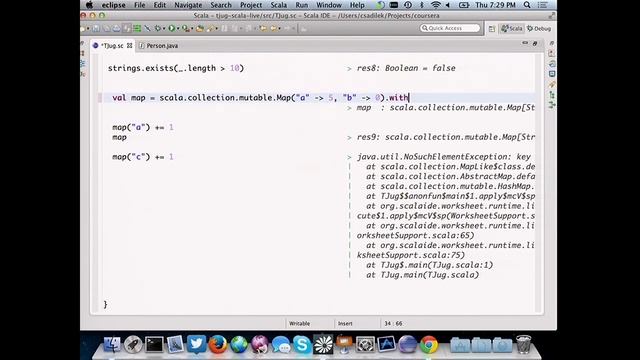Open Skype from the Dock
Screen dimensions: 640x360
302,344
